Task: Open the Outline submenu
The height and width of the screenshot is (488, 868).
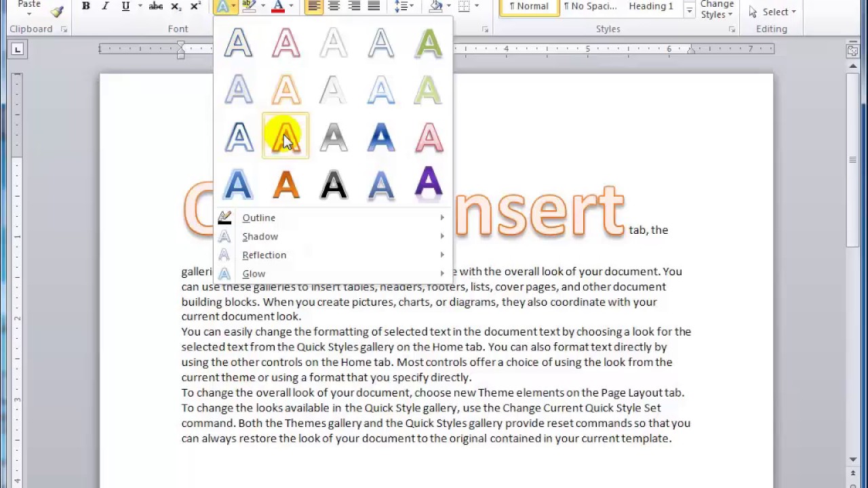Action: tap(332, 218)
